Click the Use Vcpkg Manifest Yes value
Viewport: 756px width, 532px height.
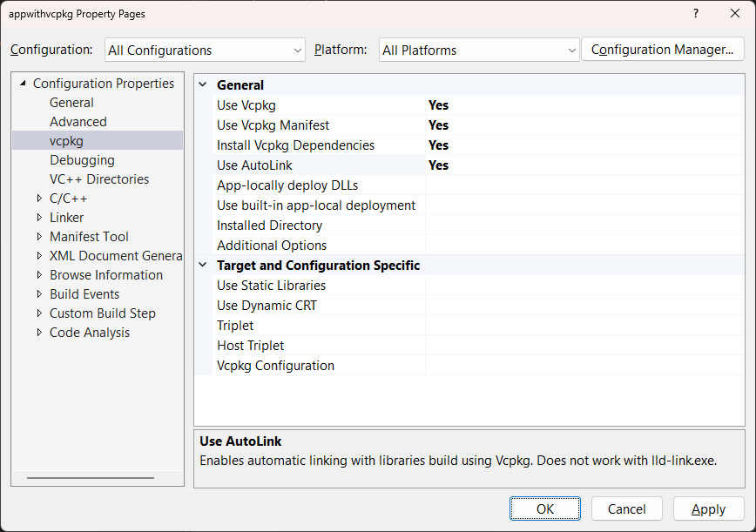point(438,125)
